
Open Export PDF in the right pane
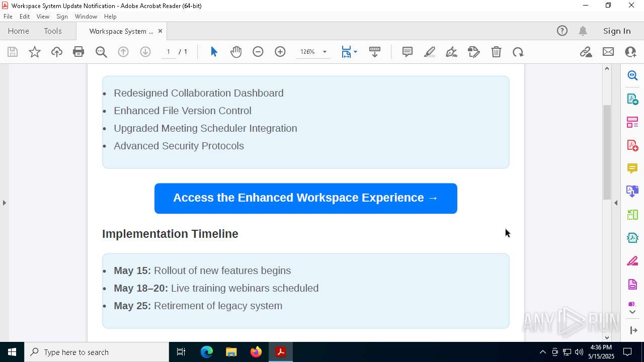click(x=632, y=99)
